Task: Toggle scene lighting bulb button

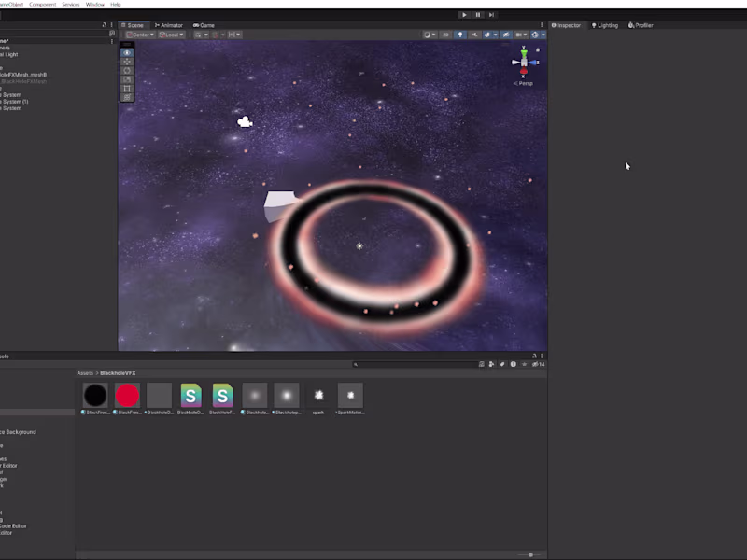Action: 459,35
